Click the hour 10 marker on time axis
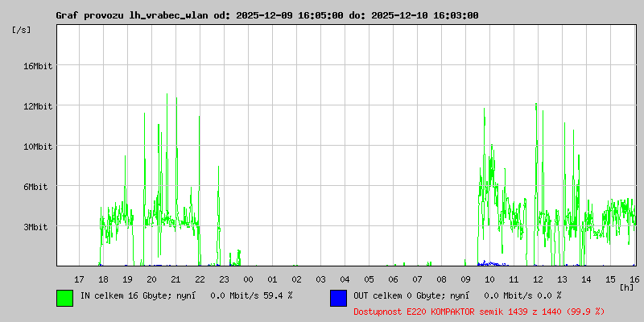 489,279
